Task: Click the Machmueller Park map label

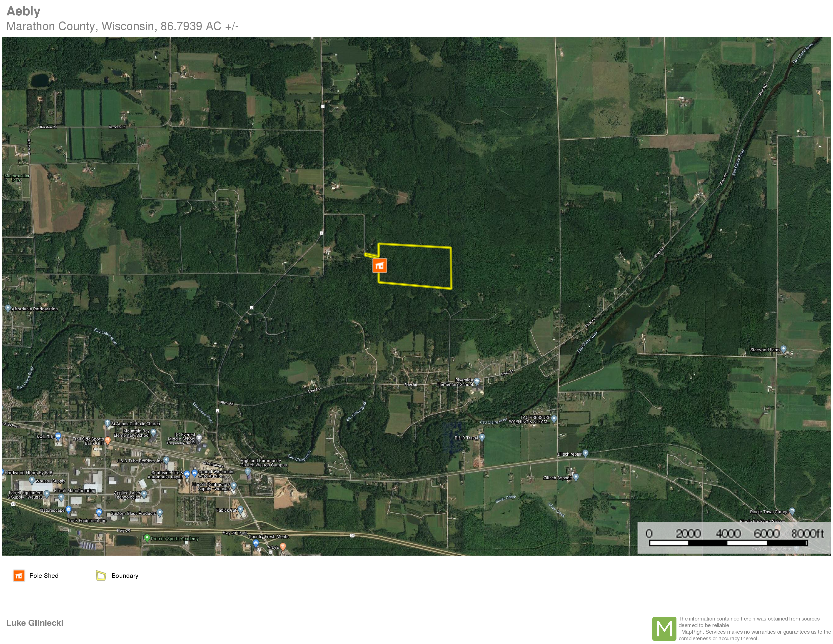Action: pyautogui.click(x=17, y=178)
